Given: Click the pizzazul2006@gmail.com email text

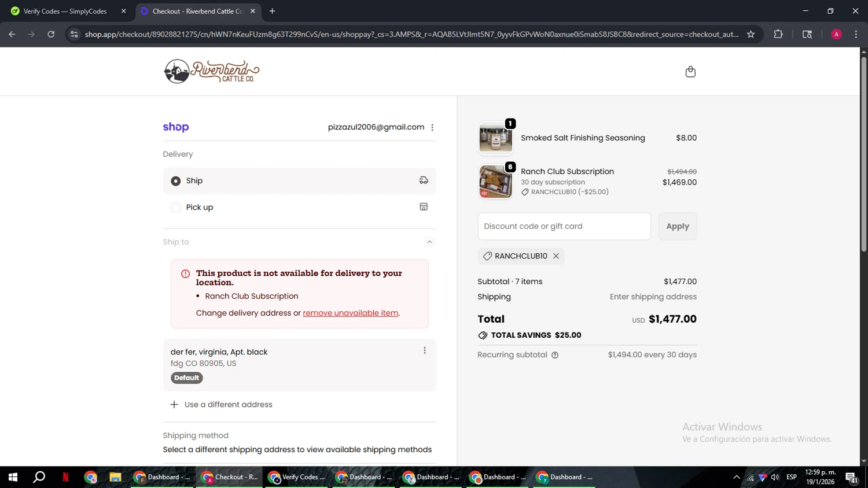Looking at the screenshot, I should (376, 127).
